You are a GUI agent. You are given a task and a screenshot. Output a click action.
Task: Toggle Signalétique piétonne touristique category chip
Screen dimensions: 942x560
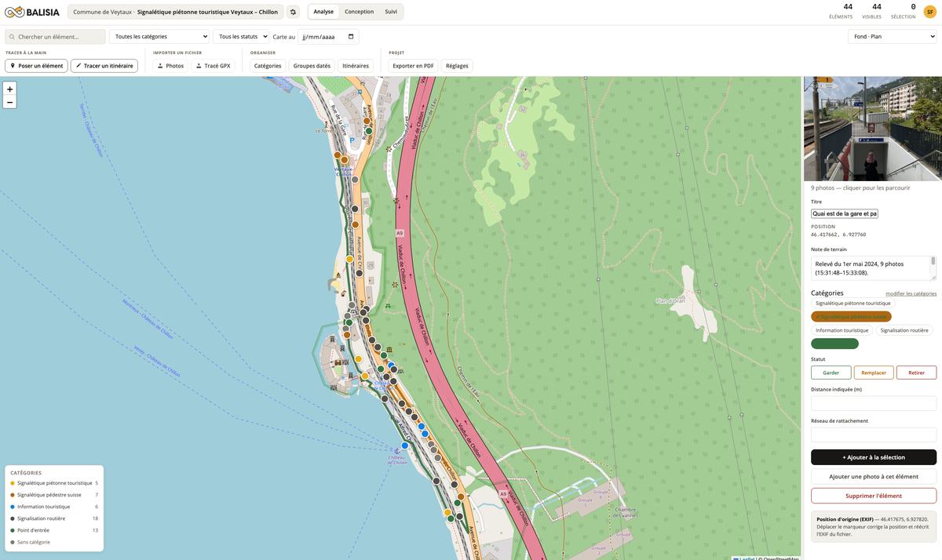tap(853, 303)
